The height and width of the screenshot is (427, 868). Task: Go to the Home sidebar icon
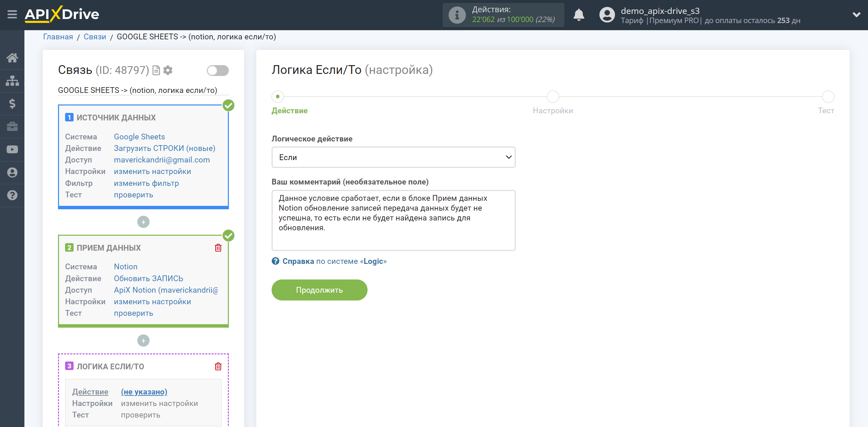[12, 58]
